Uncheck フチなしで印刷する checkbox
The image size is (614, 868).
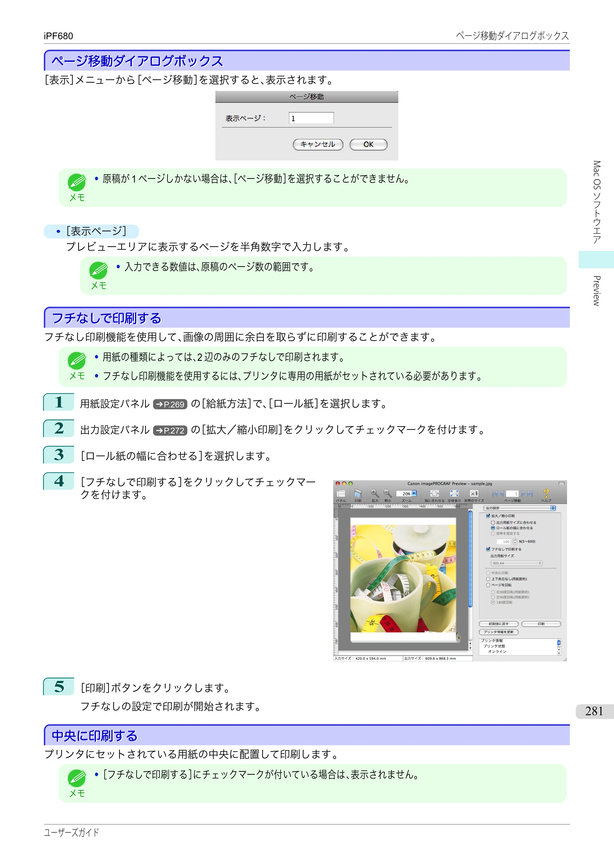[488, 549]
